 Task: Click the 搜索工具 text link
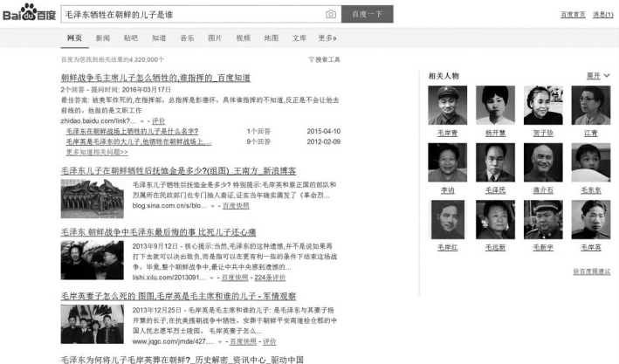pyautogui.click(x=327, y=59)
